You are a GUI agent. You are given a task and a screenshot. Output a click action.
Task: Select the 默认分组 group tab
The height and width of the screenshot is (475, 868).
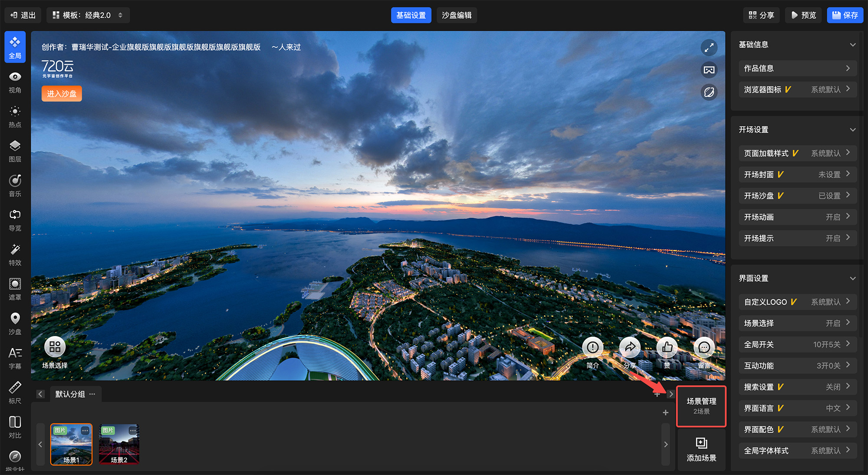point(70,394)
